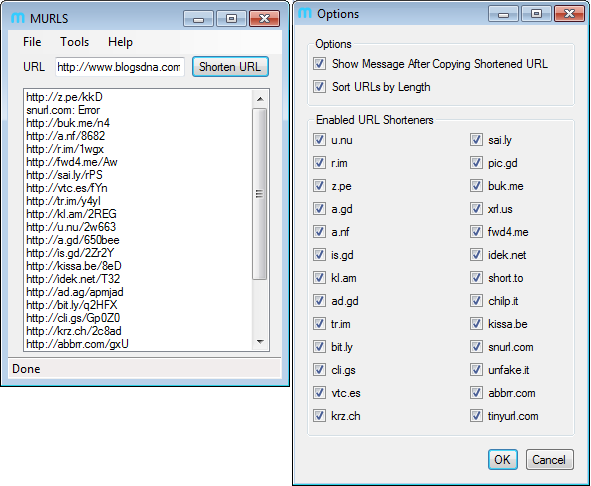Uncheck the kl.am shortener
This screenshot has height=486, width=591.
[x=319, y=278]
